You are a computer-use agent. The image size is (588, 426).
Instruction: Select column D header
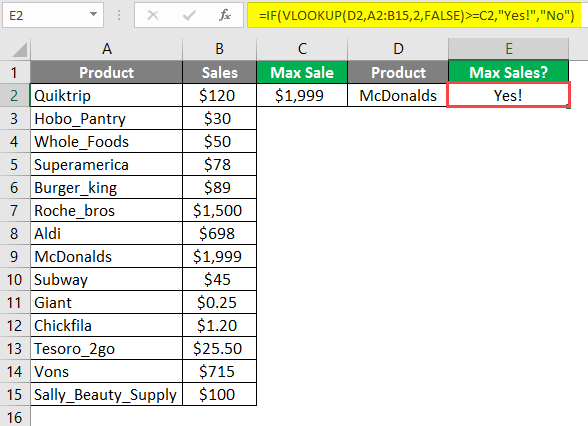(398, 49)
